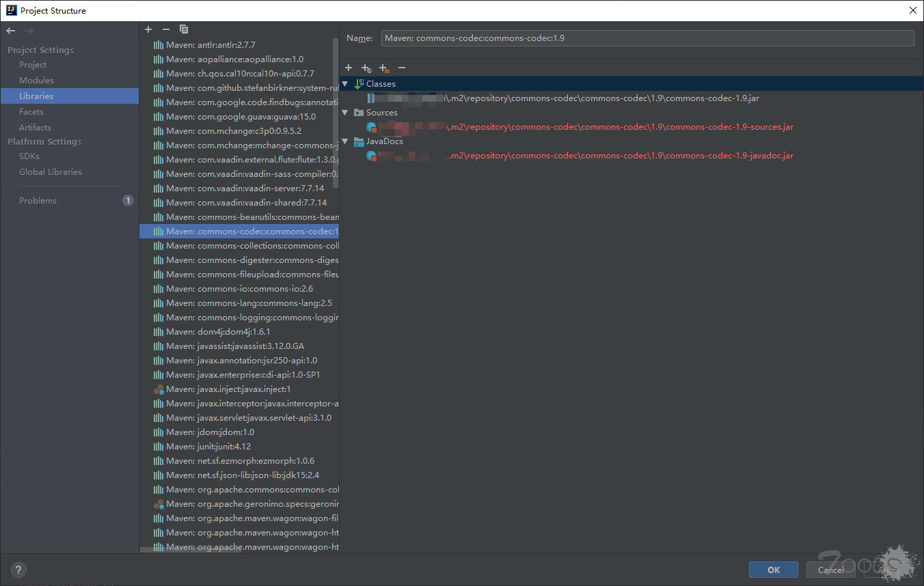Click the Sources folder icon
Viewport: 924px width, 586px height.
point(359,113)
